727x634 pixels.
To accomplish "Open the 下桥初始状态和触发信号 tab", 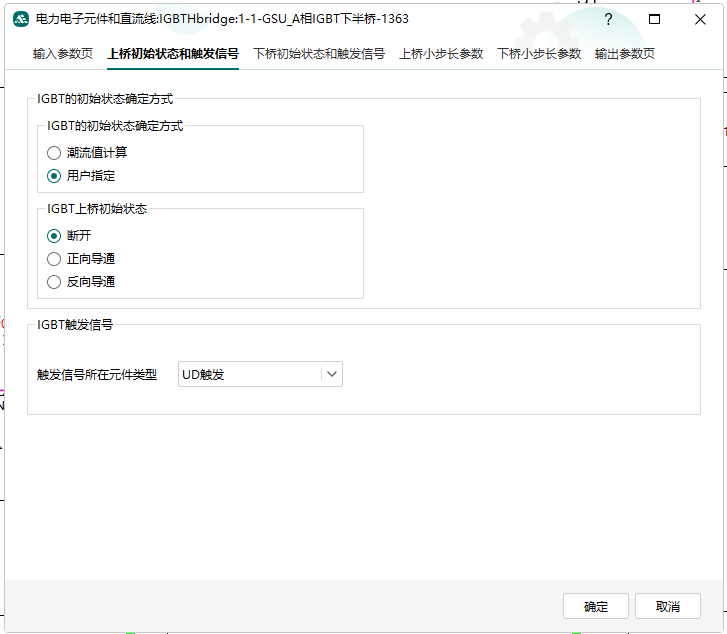I will [x=319, y=54].
